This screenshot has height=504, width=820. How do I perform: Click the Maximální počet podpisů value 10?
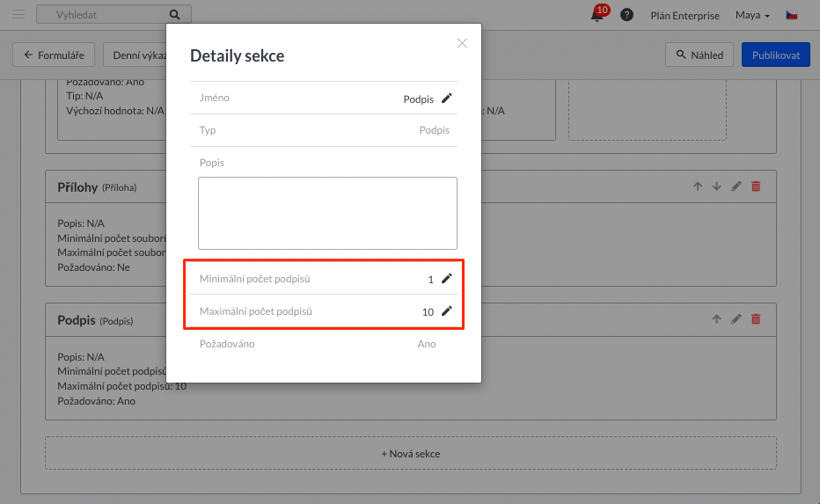click(428, 312)
